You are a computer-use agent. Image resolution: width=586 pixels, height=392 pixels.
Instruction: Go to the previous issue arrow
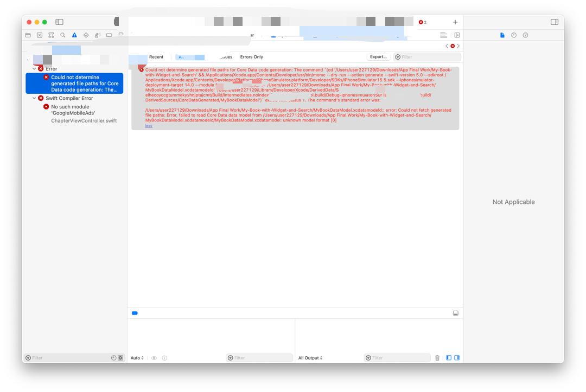[447, 46]
